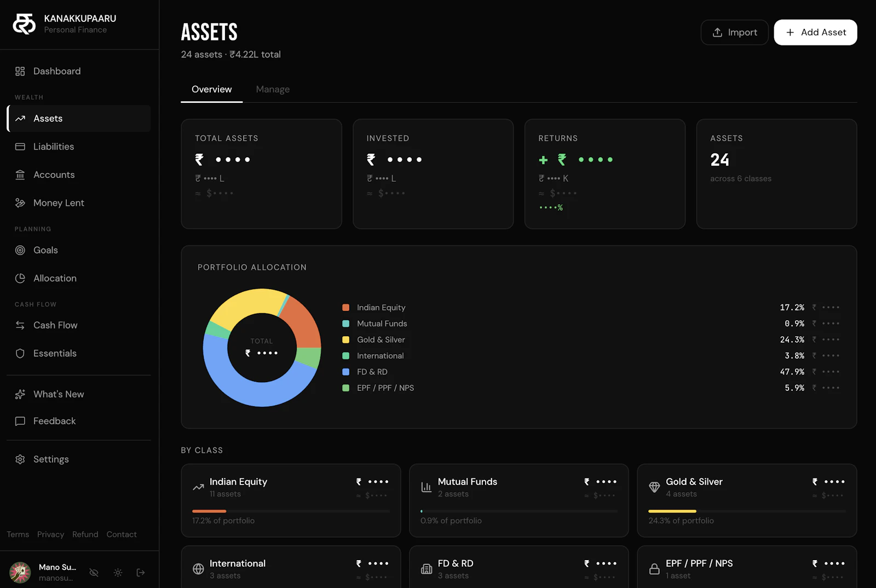The width and height of the screenshot is (876, 588).
Task: Open the Dashboard grid icon
Action: 20,71
